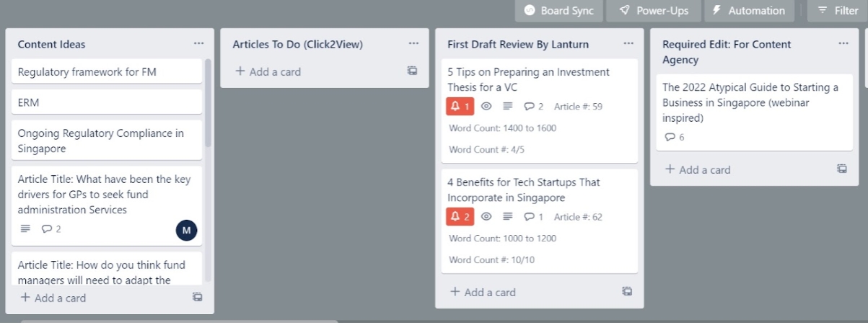Click watch eye icon on Article 59 card

(486, 107)
